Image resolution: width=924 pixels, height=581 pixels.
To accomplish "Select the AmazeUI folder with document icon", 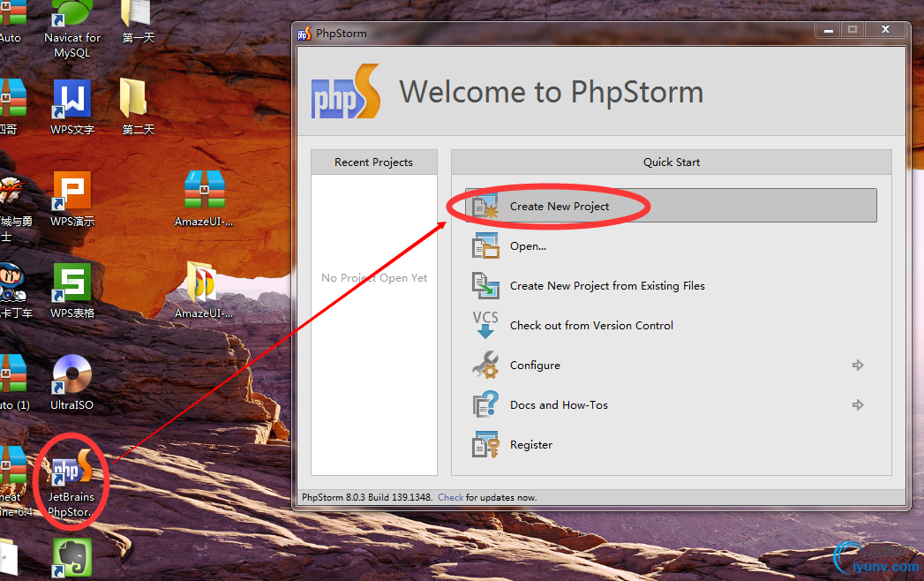I will tap(204, 290).
